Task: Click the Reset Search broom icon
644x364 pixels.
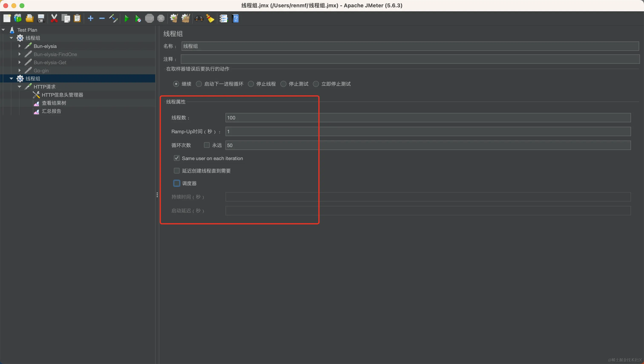Action: click(x=210, y=18)
